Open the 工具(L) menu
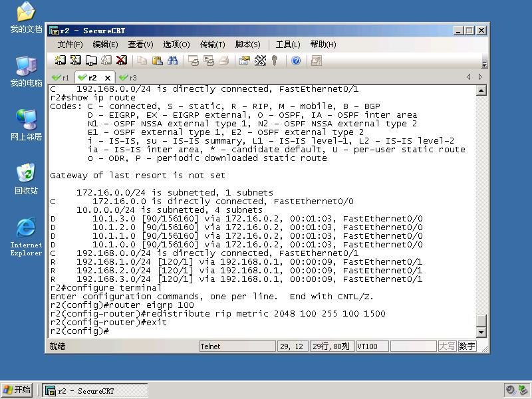Viewport: 532px width, 399px height. (288, 45)
